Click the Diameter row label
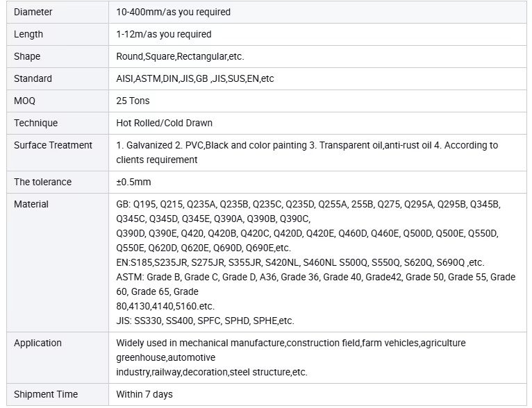The image size is (532, 408). click(33, 12)
